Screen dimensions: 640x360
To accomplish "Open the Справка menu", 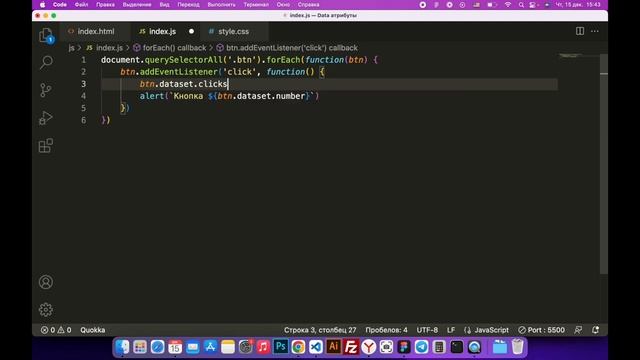I will click(309, 4).
